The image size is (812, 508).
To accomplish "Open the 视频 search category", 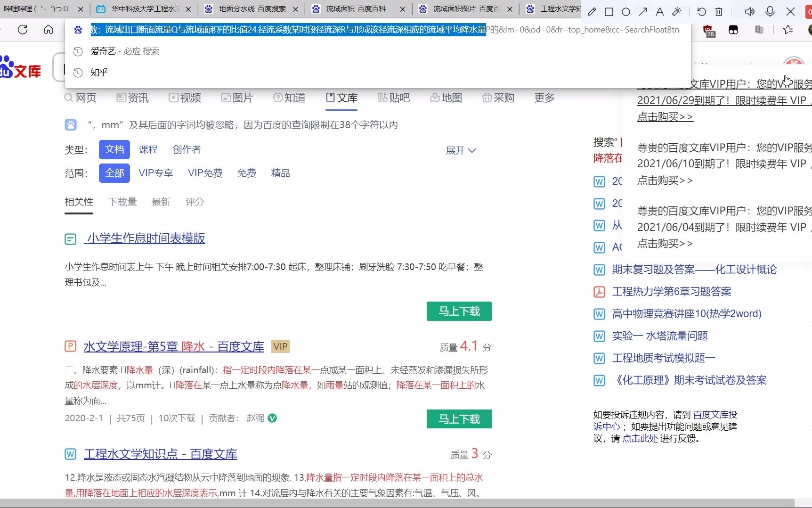I will (185, 98).
